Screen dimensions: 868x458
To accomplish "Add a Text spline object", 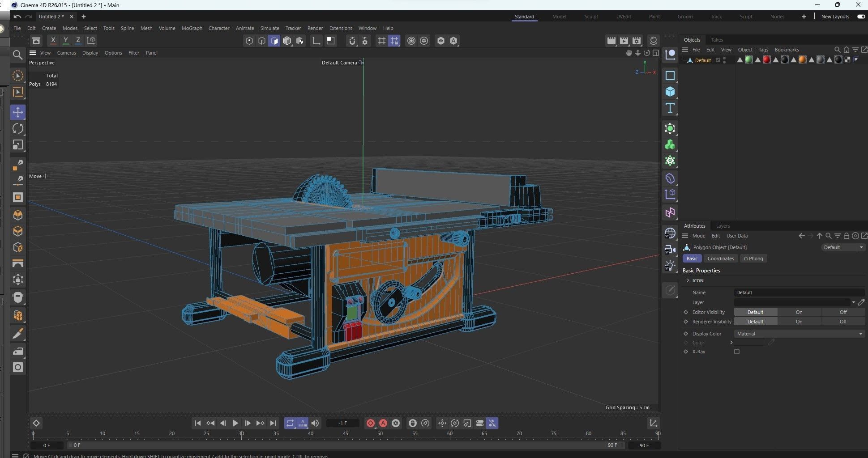I will 670,108.
